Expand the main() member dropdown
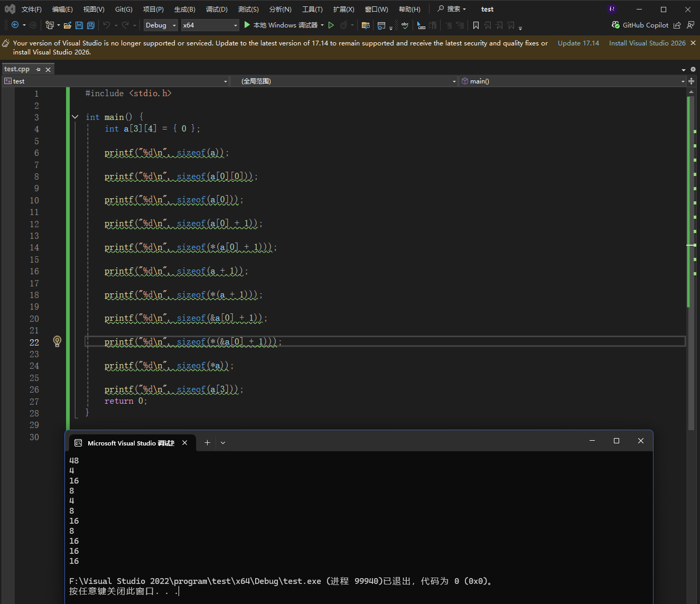Image resolution: width=700 pixels, height=604 pixels. [x=683, y=81]
